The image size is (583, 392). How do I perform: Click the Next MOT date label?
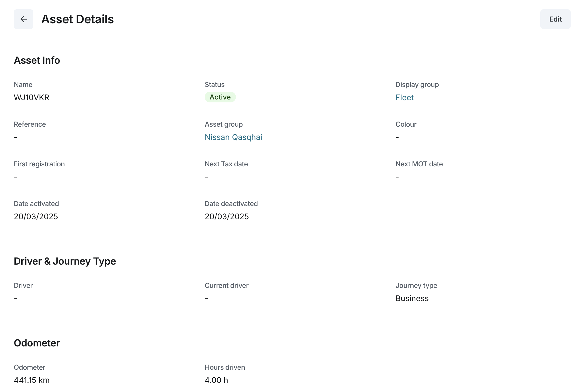[419, 164]
